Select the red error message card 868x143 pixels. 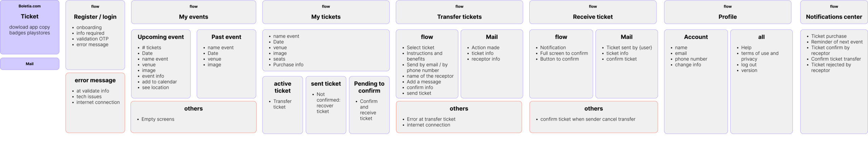pos(95,103)
